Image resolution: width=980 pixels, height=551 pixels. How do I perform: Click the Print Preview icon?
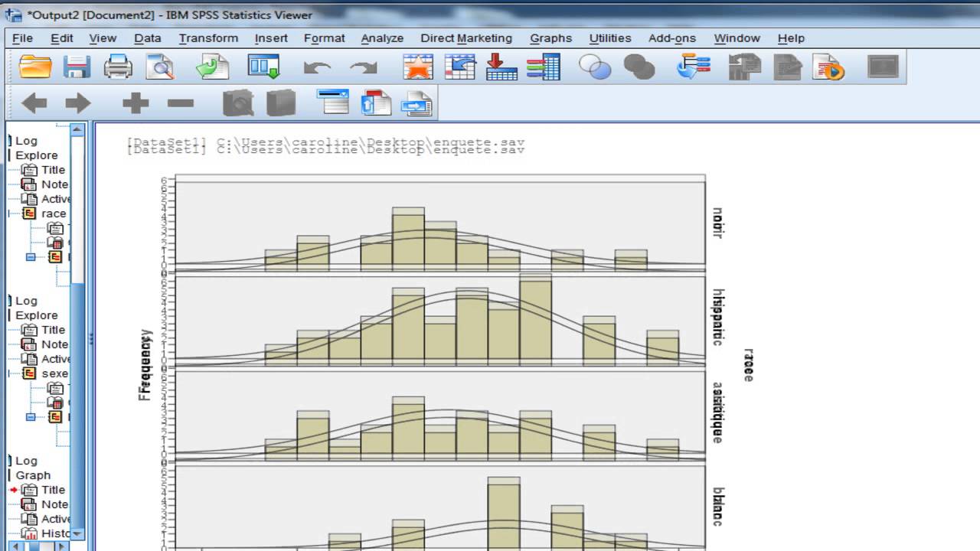coord(160,67)
